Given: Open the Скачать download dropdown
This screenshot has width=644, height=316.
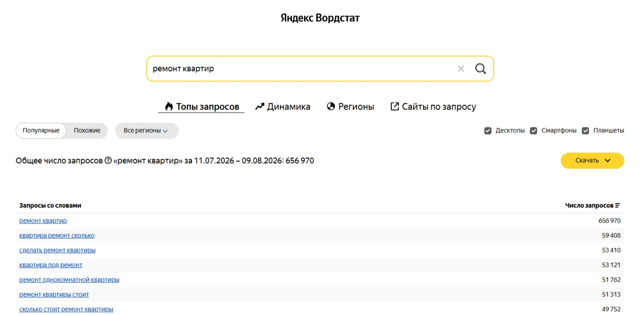Looking at the screenshot, I should (x=592, y=160).
